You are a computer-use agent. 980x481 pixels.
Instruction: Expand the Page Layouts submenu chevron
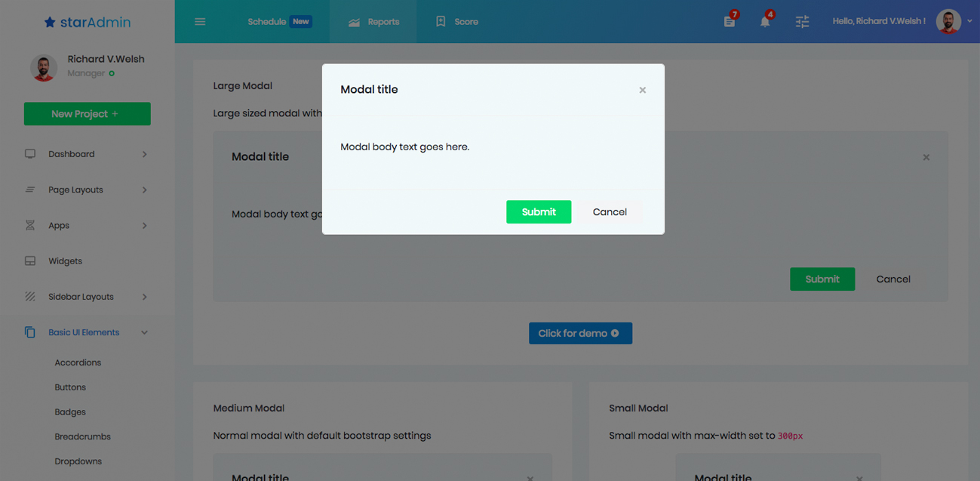(x=144, y=190)
